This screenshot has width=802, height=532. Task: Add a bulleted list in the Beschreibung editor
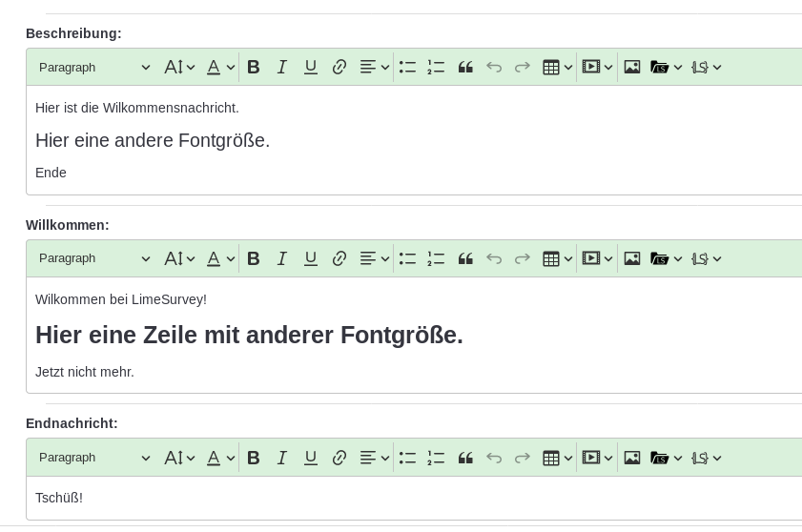click(407, 67)
